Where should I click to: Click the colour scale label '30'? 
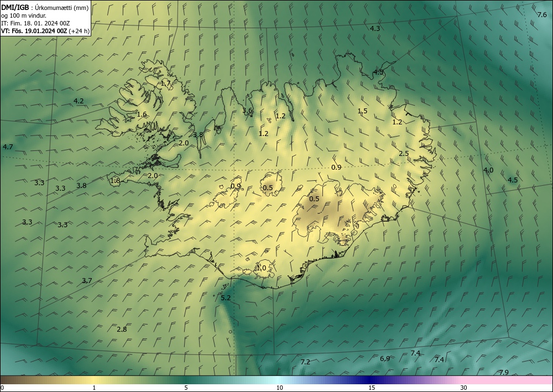coord(464,388)
